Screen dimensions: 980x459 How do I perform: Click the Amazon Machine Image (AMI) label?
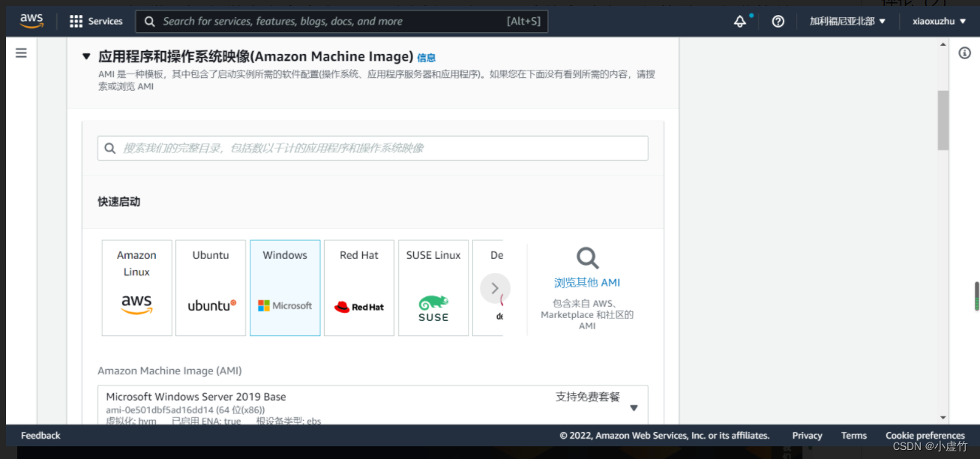pyautogui.click(x=169, y=370)
